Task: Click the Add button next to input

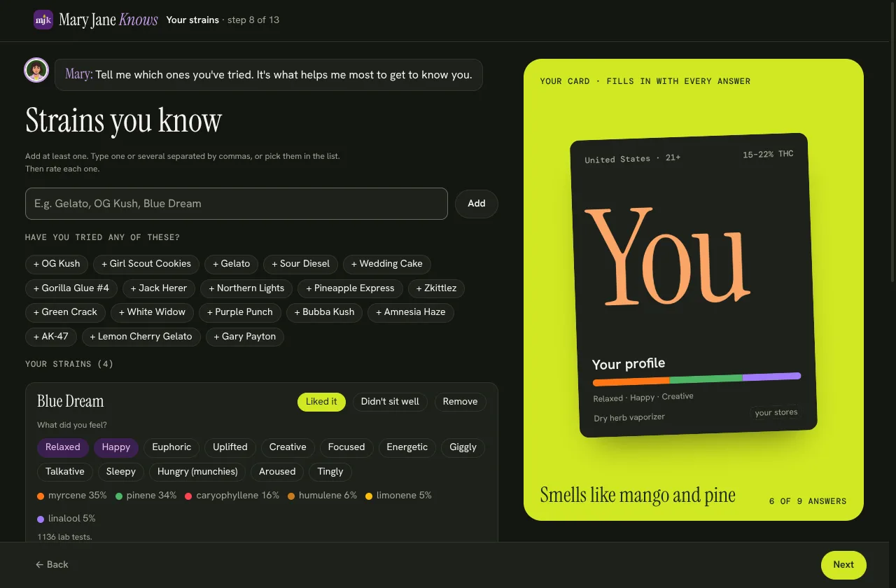Action: click(477, 204)
